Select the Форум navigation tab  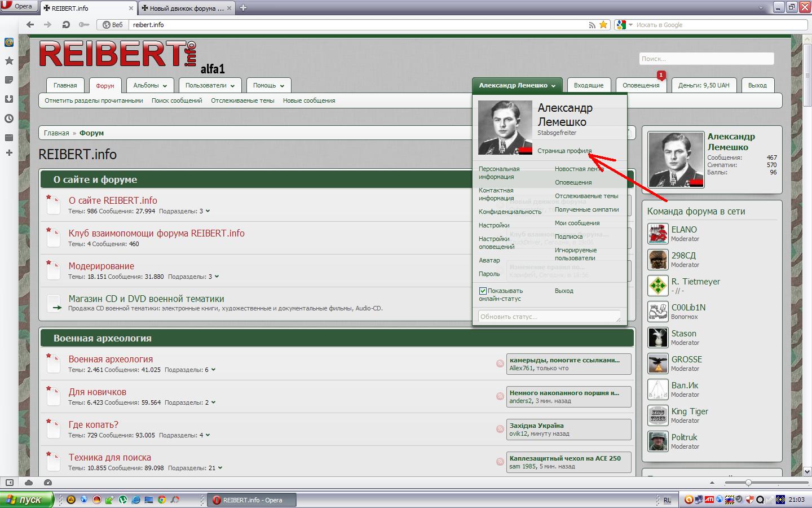click(105, 86)
